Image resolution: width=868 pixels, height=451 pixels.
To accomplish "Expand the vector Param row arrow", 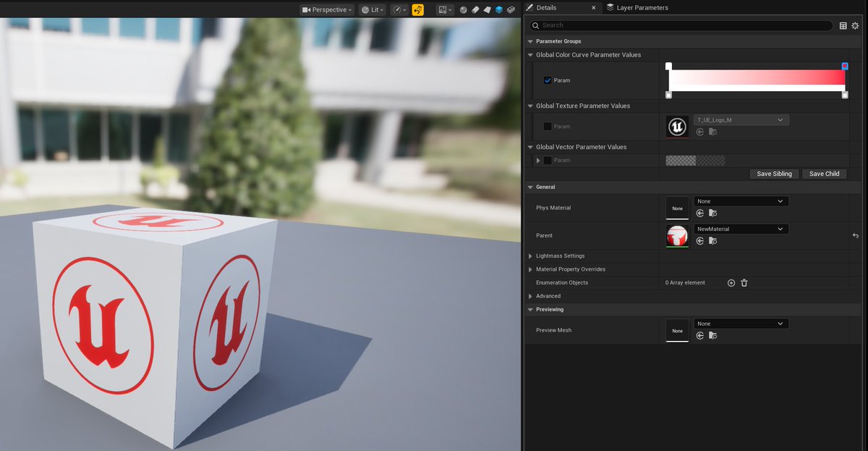I will point(538,161).
